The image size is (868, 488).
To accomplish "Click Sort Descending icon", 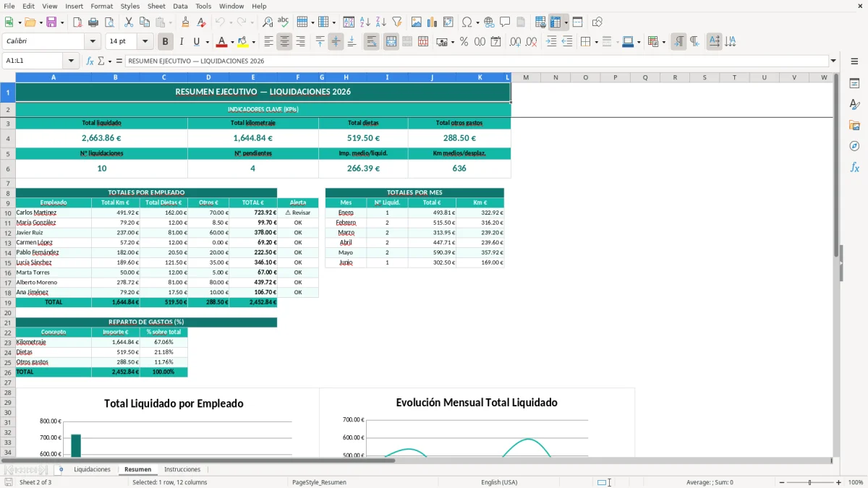I will coord(381,22).
